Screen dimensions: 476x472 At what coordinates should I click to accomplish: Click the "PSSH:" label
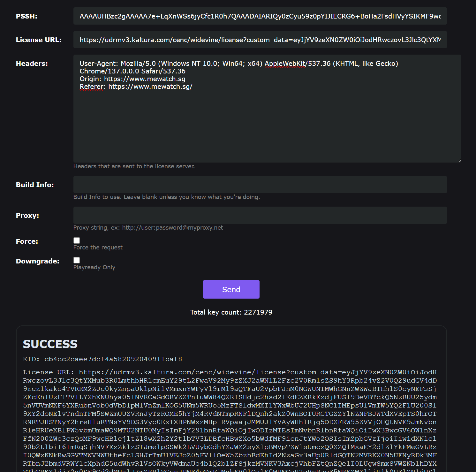click(x=26, y=16)
